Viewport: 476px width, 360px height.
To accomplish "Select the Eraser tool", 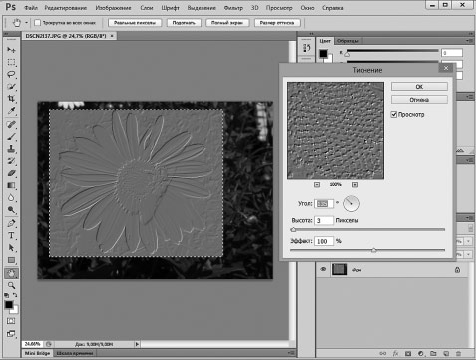I will click(x=11, y=173).
